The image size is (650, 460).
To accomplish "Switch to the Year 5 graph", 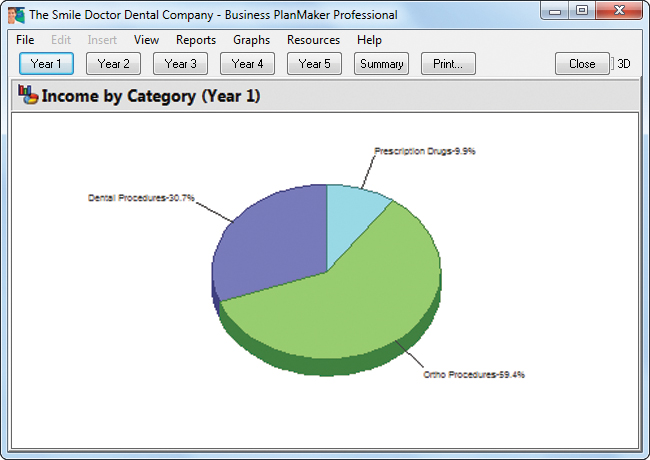I will [x=314, y=63].
